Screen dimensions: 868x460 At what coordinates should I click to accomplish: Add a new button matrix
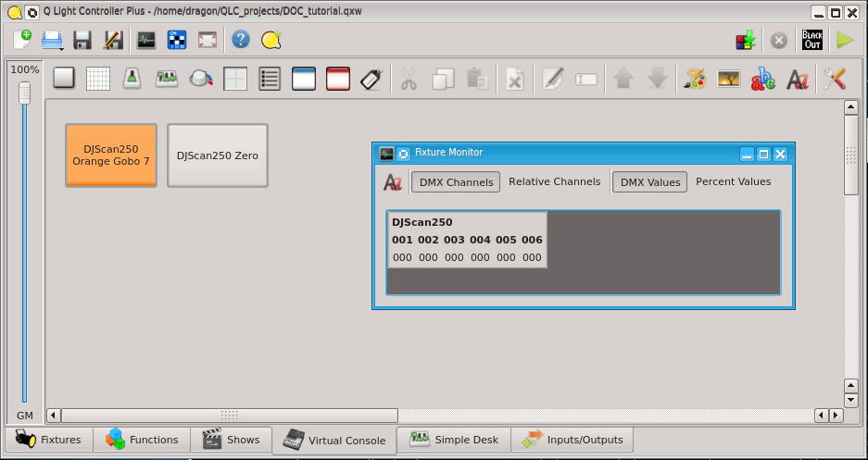coord(98,78)
